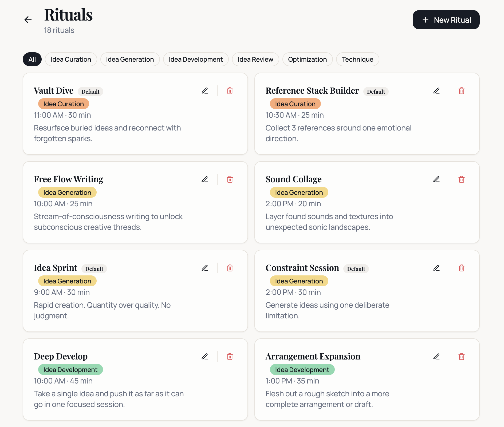
Task: Switch to the Idea Review filter
Action: pyautogui.click(x=255, y=59)
